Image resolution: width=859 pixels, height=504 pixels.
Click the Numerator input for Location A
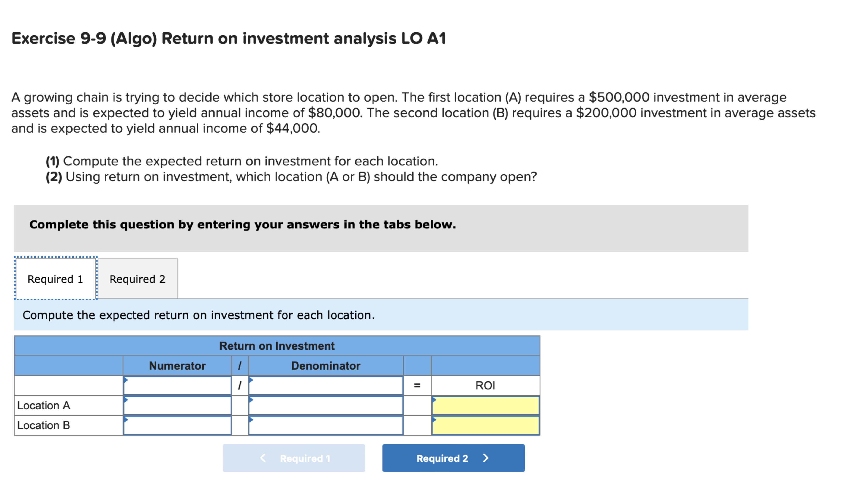177,406
